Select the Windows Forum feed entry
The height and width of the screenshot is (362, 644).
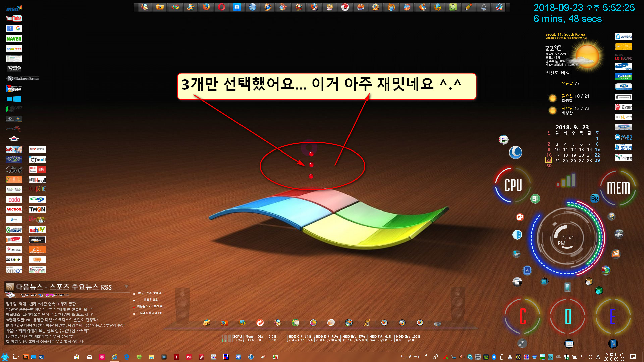click(x=151, y=300)
